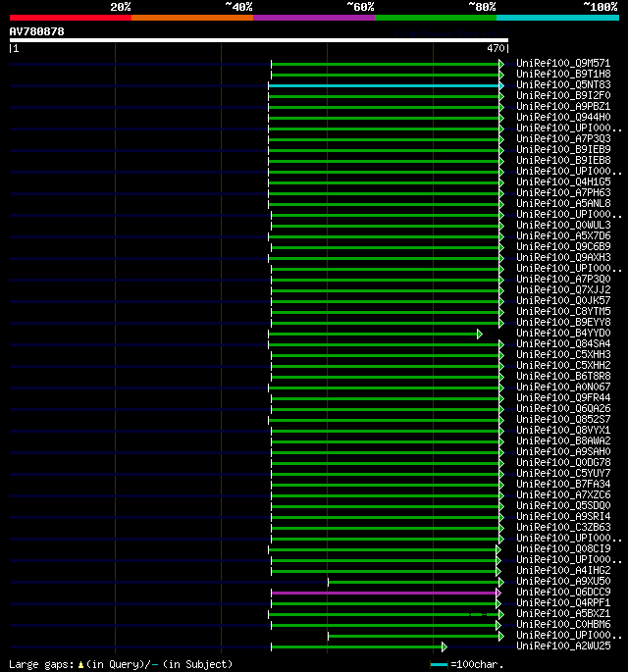The height and width of the screenshot is (672, 628).
Task: Select the UniRef100_Q0JK57 label
Action: coord(563,301)
